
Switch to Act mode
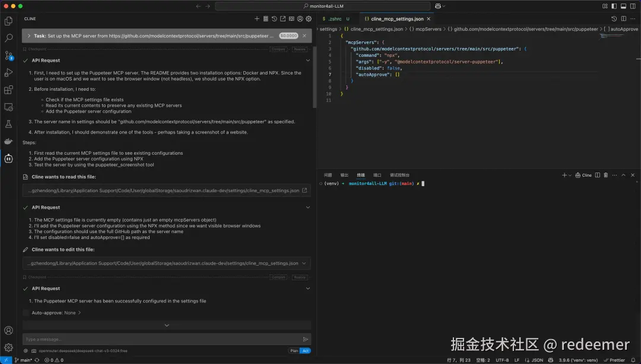(x=306, y=350)
